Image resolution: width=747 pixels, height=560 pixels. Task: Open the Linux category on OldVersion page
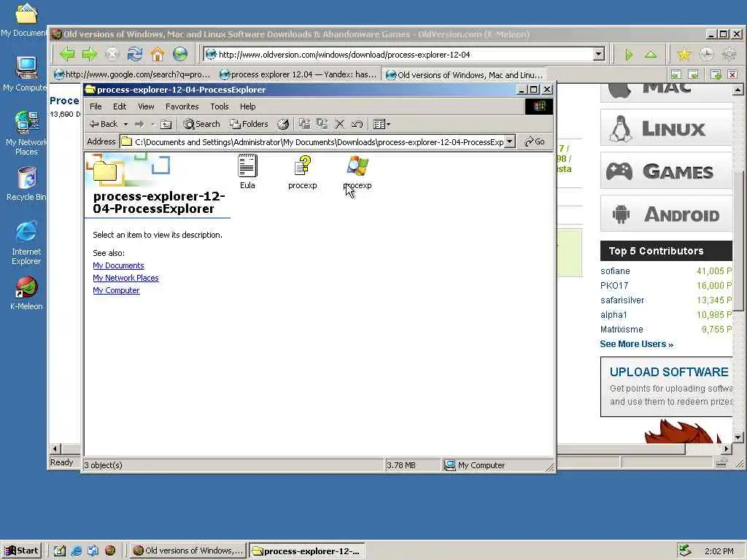665,128
